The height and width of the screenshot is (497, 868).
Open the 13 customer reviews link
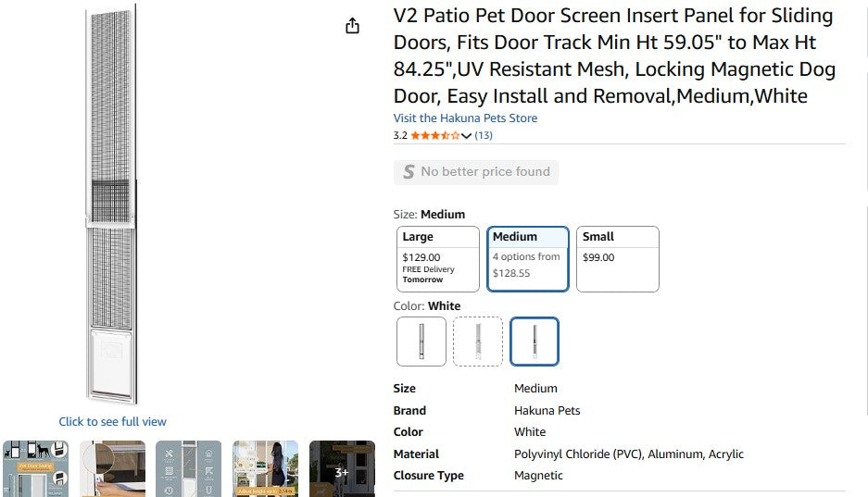(x=484, y=135)
